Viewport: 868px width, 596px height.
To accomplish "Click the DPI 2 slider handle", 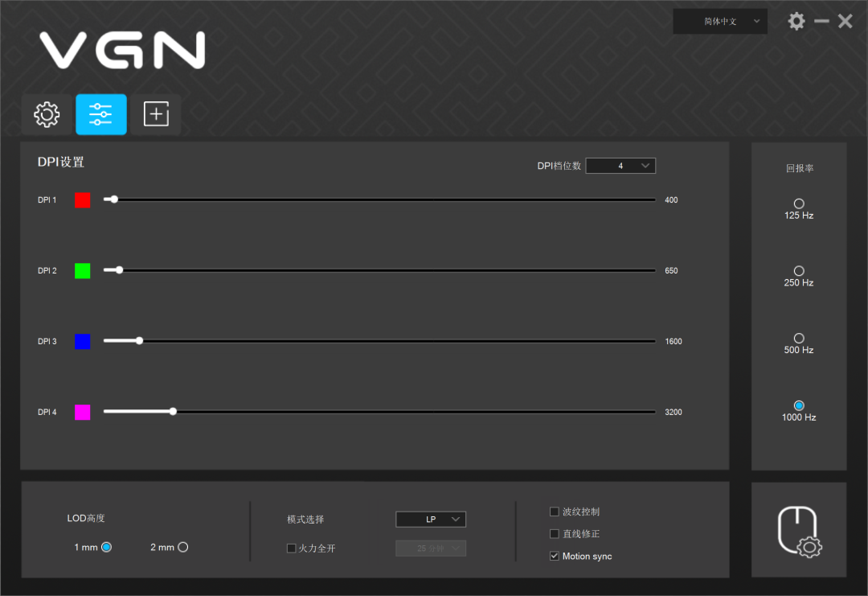I will [119, 270].
